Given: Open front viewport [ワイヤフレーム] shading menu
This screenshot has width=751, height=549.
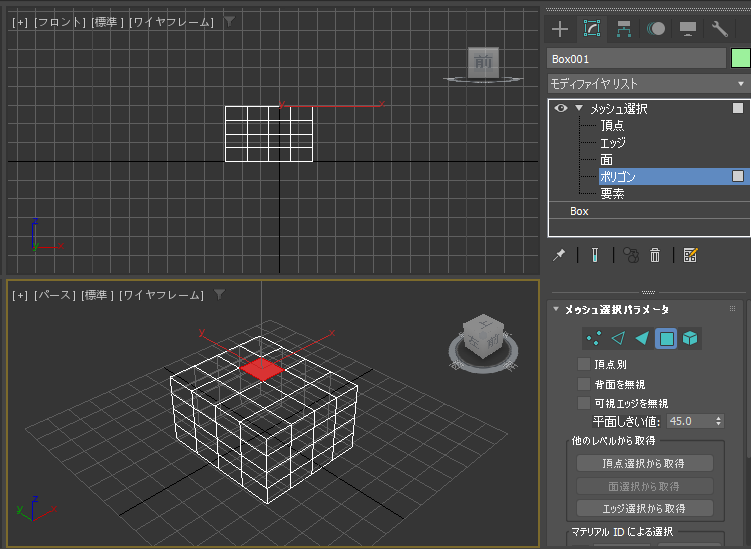Looking at the screenshot, I should coord(171,22).
